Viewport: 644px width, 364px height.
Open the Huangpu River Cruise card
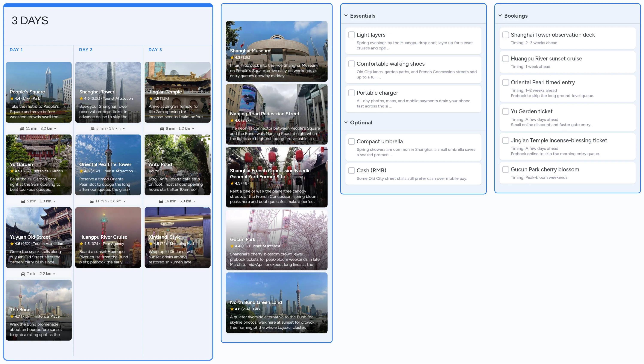(x=108, y=237)
